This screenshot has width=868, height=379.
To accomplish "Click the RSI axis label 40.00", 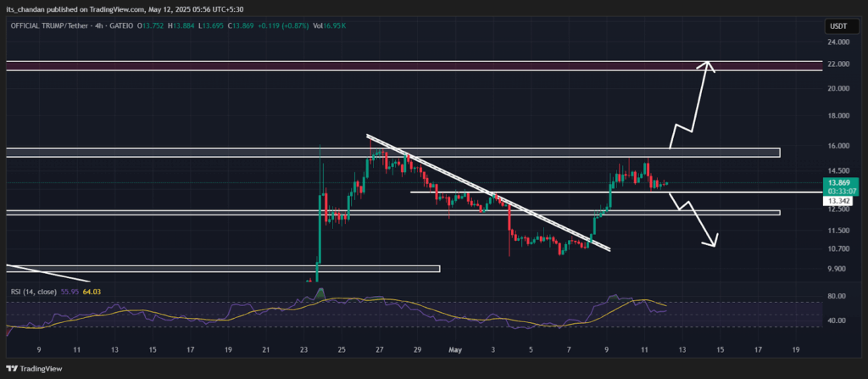I will click(837, 320).
